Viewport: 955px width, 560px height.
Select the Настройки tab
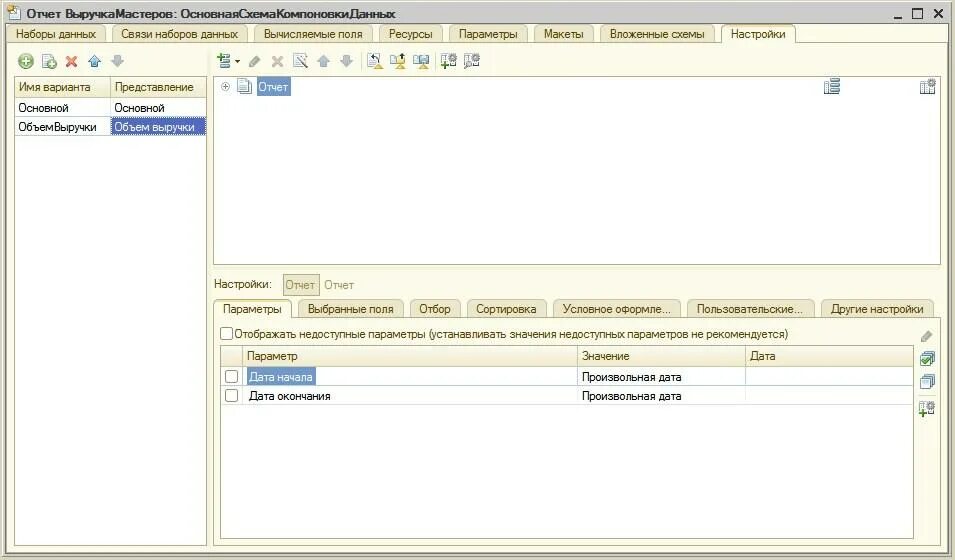tap(758, 34)
